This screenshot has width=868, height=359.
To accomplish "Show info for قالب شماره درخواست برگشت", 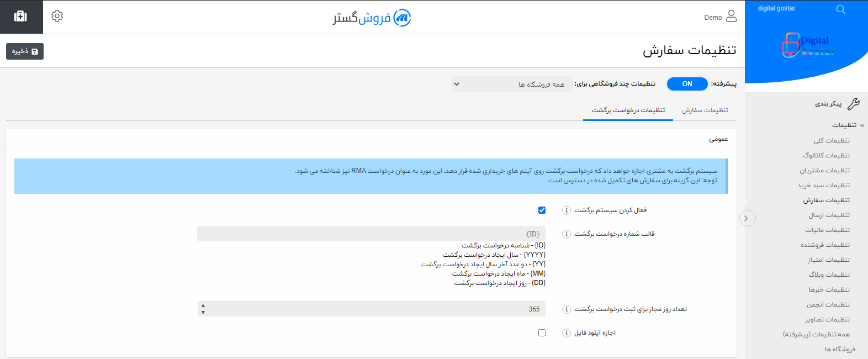I will click(566, 234).
